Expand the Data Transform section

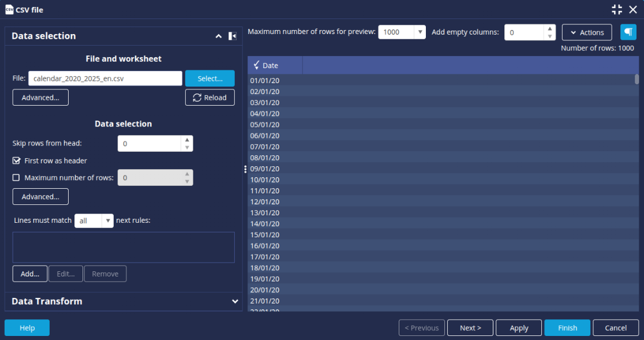tap(235, 301)
